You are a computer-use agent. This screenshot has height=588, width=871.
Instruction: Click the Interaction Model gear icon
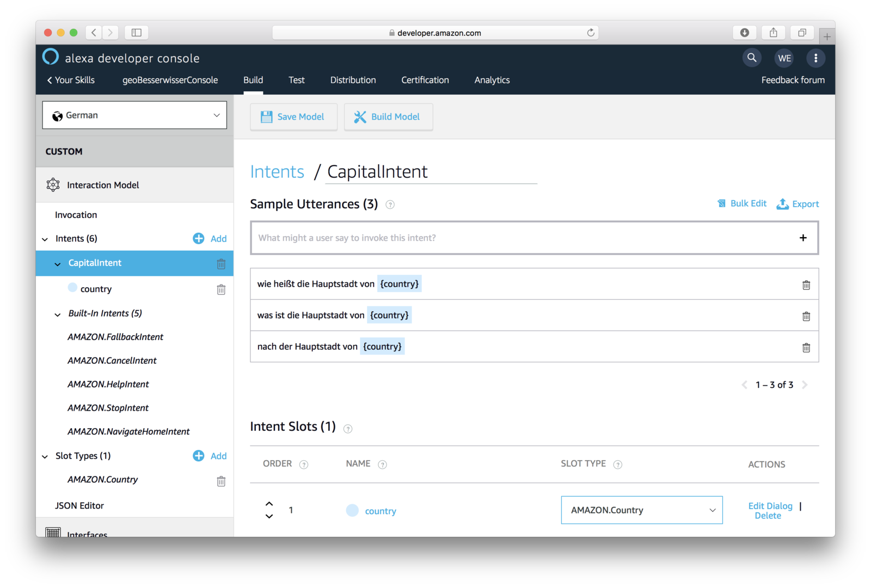coord(53,185)
